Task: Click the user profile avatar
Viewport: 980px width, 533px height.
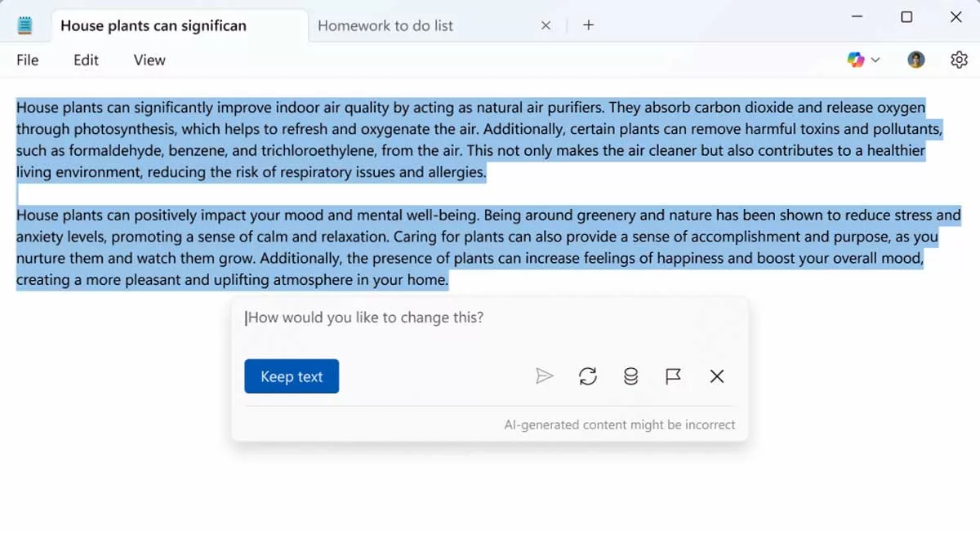Action: coord(916,60)
